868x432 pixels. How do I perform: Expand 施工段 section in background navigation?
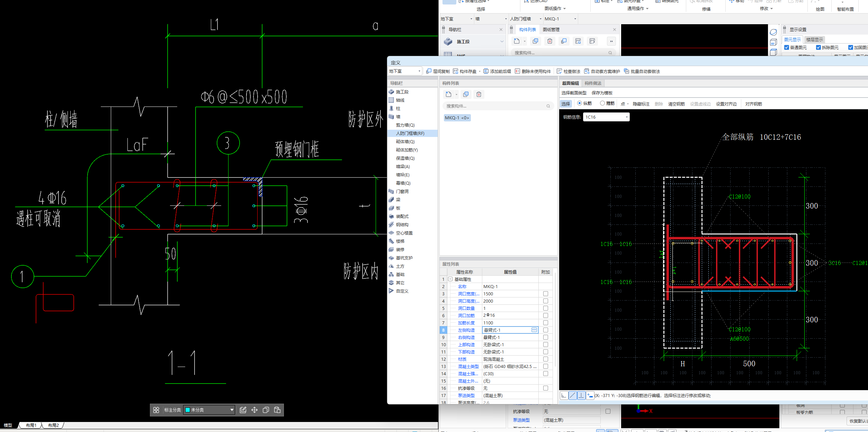click(x=502, y=42)
